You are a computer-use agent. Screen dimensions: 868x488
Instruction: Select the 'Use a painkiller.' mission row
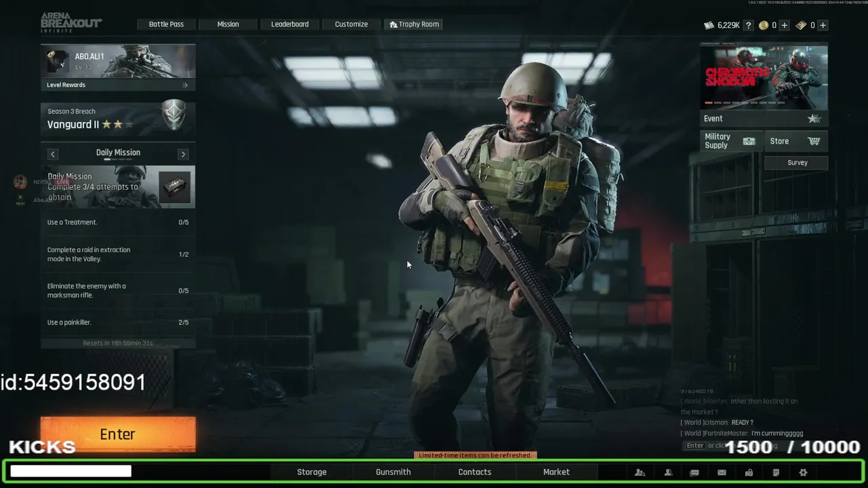(118, 323)
